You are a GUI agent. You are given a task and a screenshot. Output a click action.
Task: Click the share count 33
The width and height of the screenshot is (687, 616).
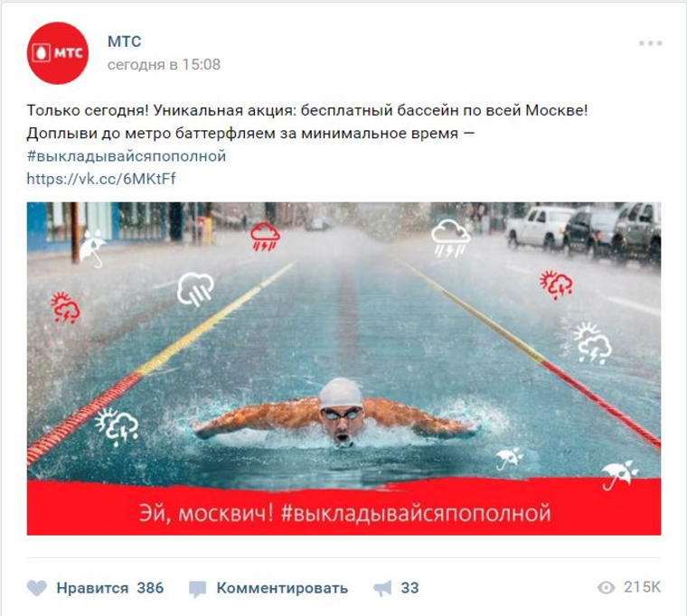409,587
